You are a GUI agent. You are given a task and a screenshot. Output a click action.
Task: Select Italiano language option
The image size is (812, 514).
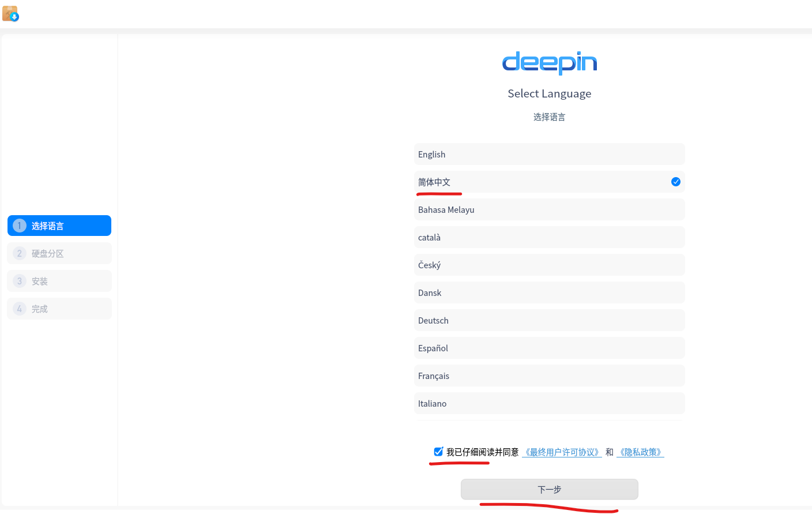coord(549,403)
